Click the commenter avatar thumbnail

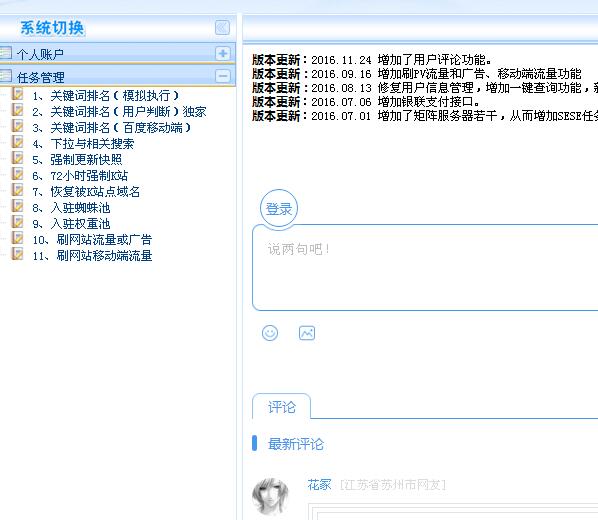(270, 496)
